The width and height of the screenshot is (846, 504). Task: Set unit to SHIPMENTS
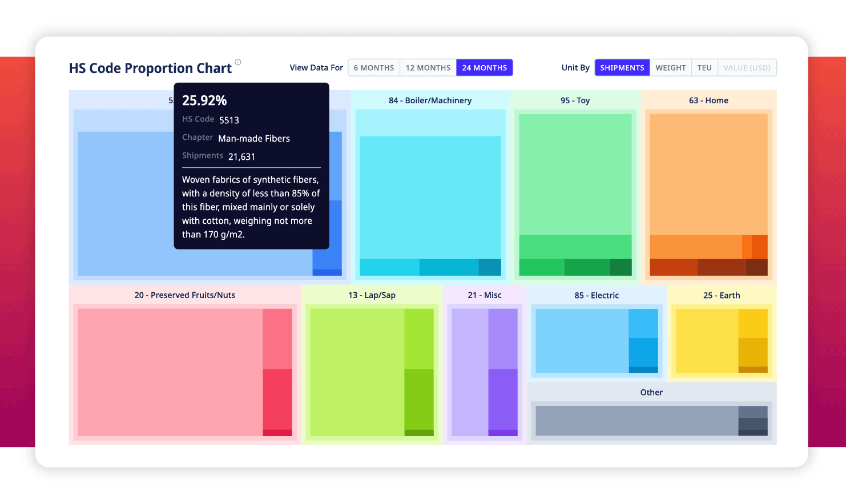[x=622, y=67]
